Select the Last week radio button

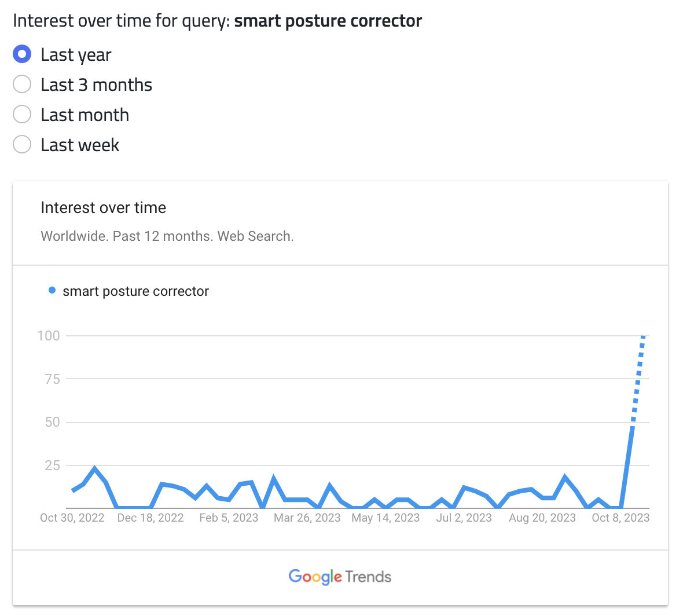click(22, 145)
